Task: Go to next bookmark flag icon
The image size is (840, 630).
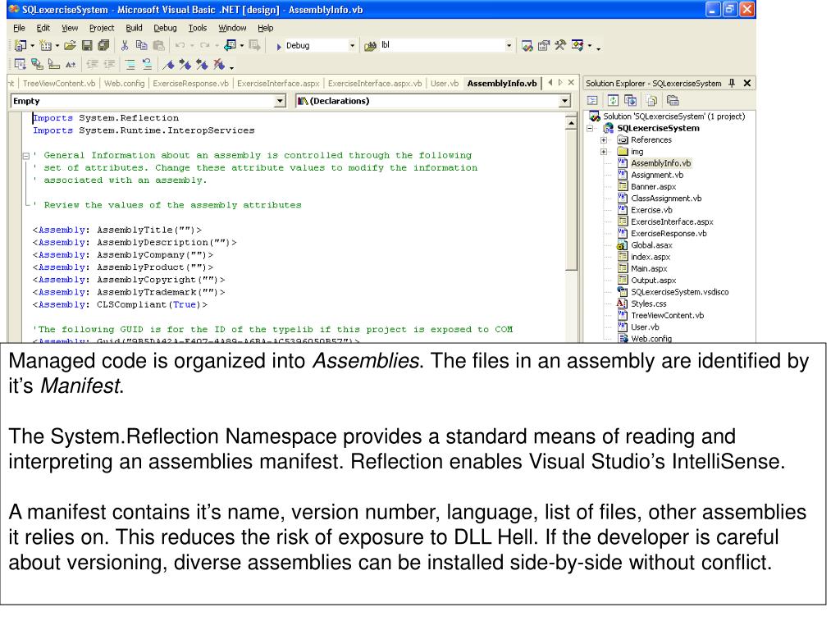Action: pos(185,65)
